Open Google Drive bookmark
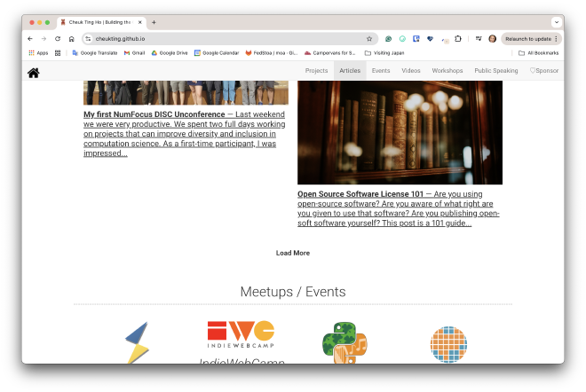Image resolution: width=586 pixels, height=392 pixels. pos(170,53)
